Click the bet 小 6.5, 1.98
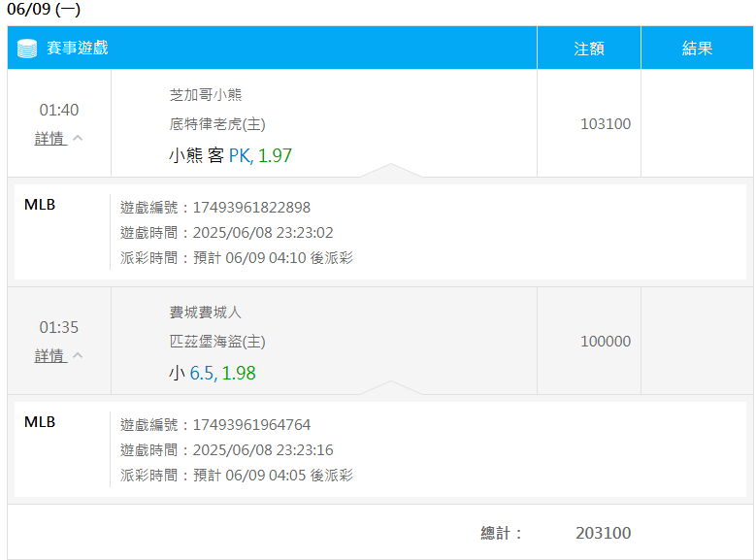 click(213, 374)
